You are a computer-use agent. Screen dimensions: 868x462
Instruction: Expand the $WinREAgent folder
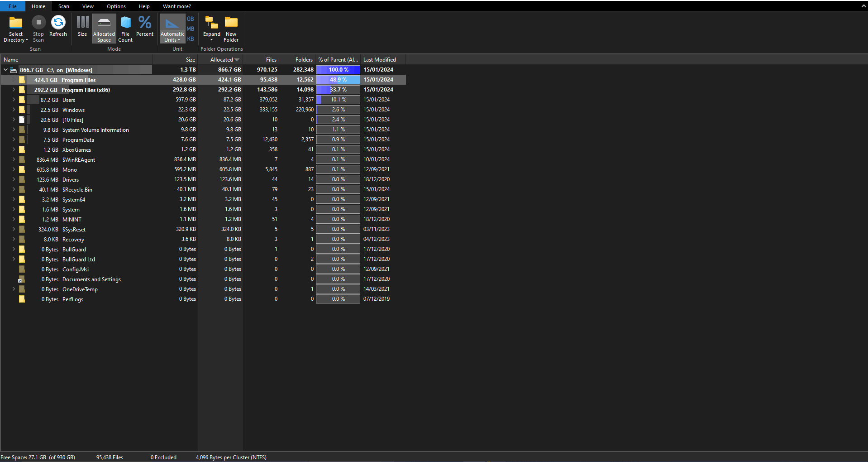pos(14,159)
